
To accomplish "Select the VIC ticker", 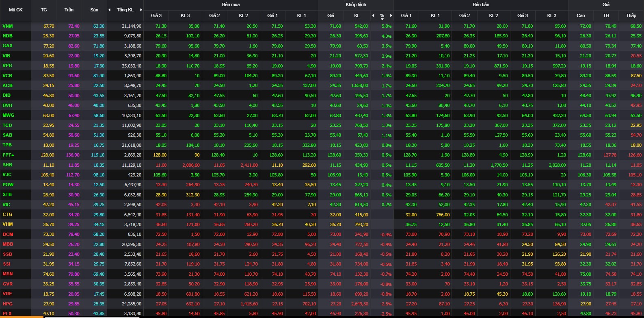I will [6, 205].
